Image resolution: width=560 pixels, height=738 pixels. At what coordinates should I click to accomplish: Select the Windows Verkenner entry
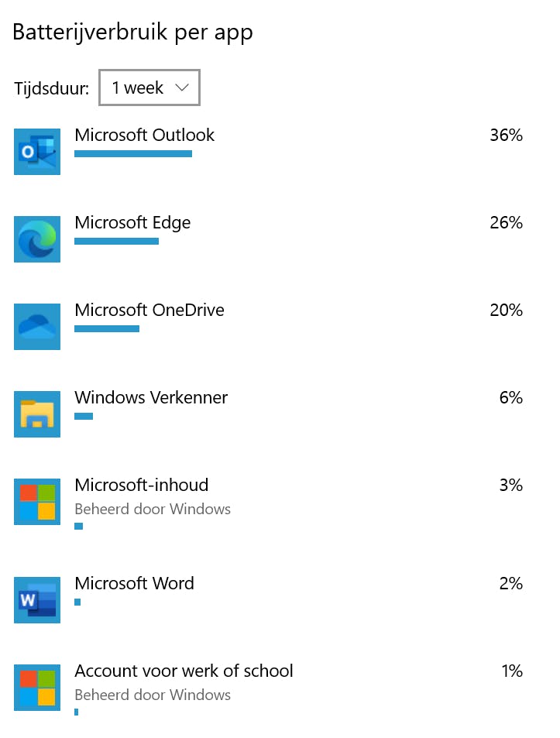[x=151, y=397]
